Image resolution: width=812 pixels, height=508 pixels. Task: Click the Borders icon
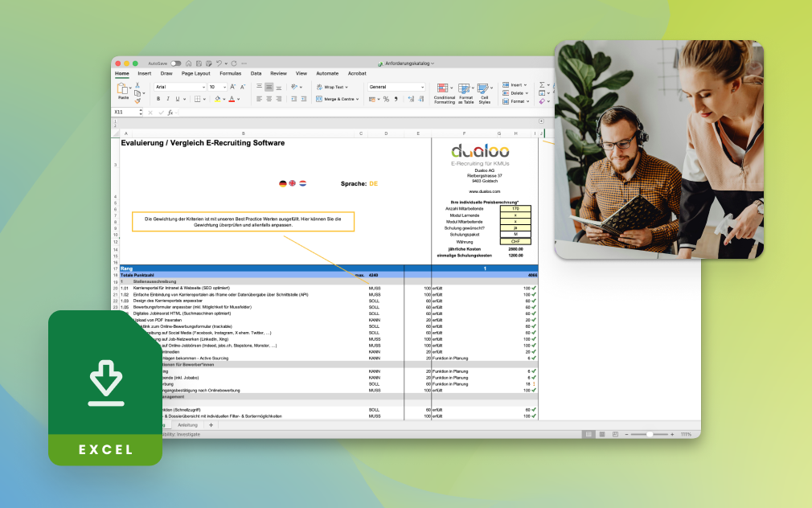(x=197, y=99)
